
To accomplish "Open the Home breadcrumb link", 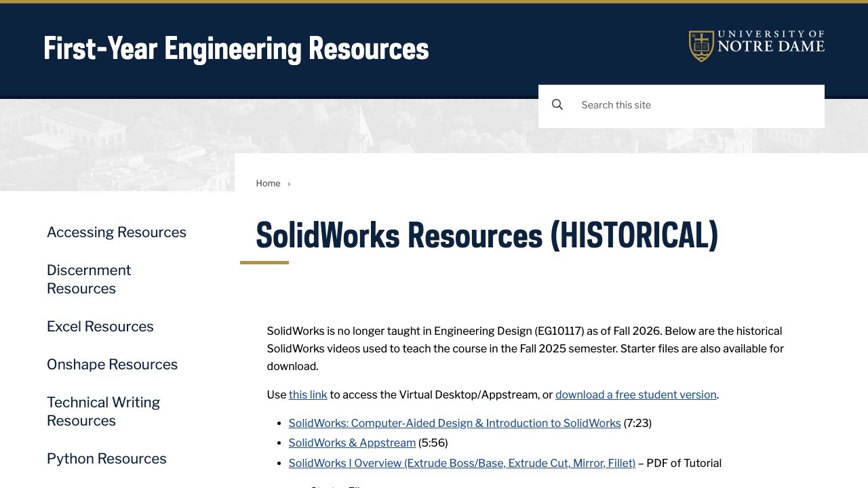I will tap(268, 183).
